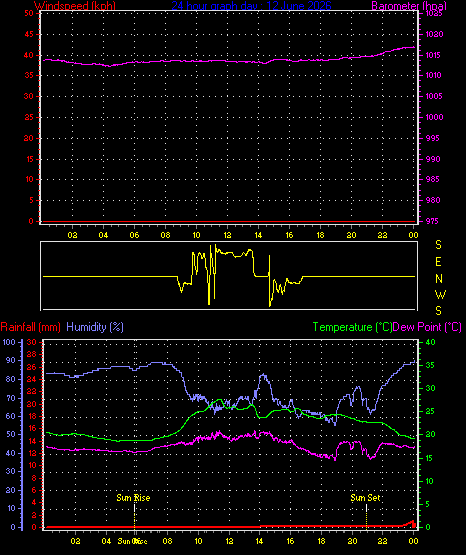Click the 5 value on the windspeed axis
The image size is (466, 555).
coord(31,200)
